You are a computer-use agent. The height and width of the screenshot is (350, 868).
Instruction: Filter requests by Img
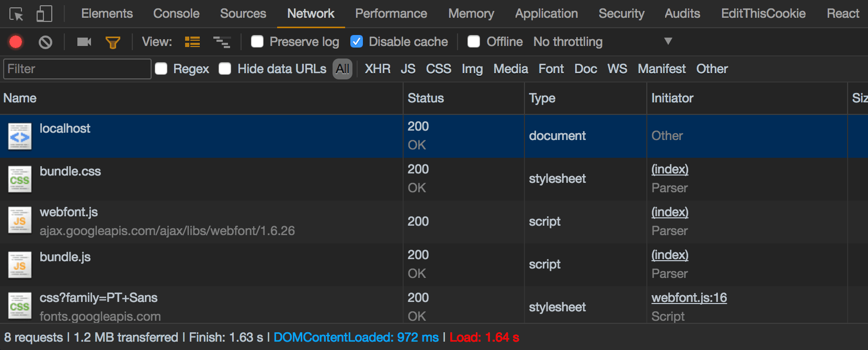472,69
